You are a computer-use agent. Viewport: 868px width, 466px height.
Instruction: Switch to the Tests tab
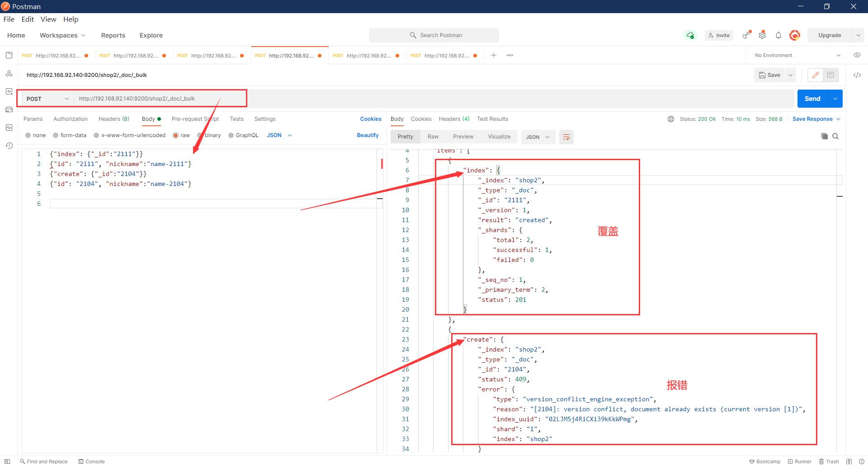237,119
